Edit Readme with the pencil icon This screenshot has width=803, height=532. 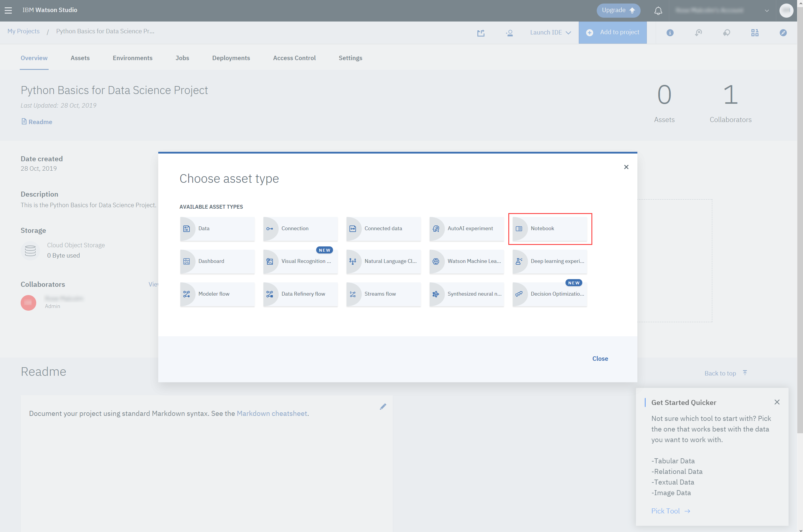pyautogui.click(x=383, y=406)
